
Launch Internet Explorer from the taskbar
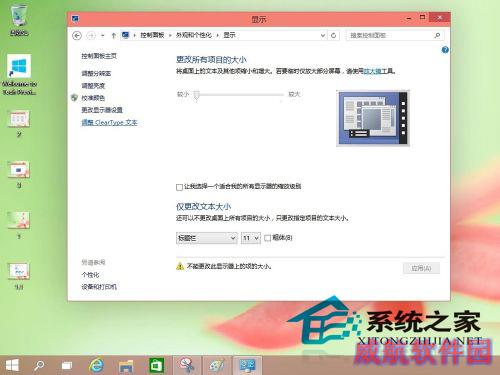[97, 365]
